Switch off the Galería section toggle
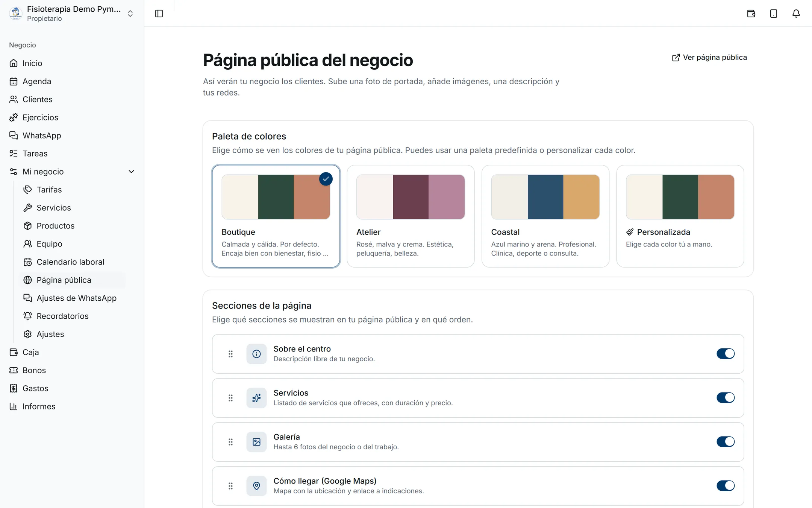Image resolution: width=812 pixels, height=508 pixels. 725,442
